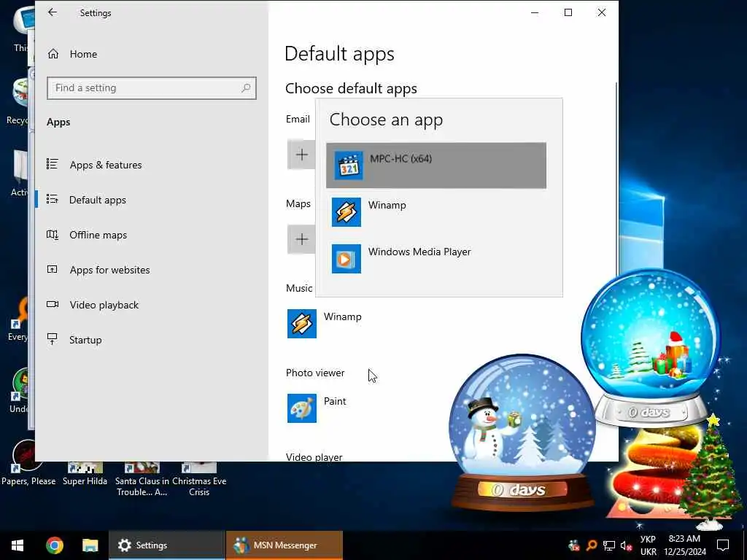Click the Apps & features list icon

click(53, 164)
